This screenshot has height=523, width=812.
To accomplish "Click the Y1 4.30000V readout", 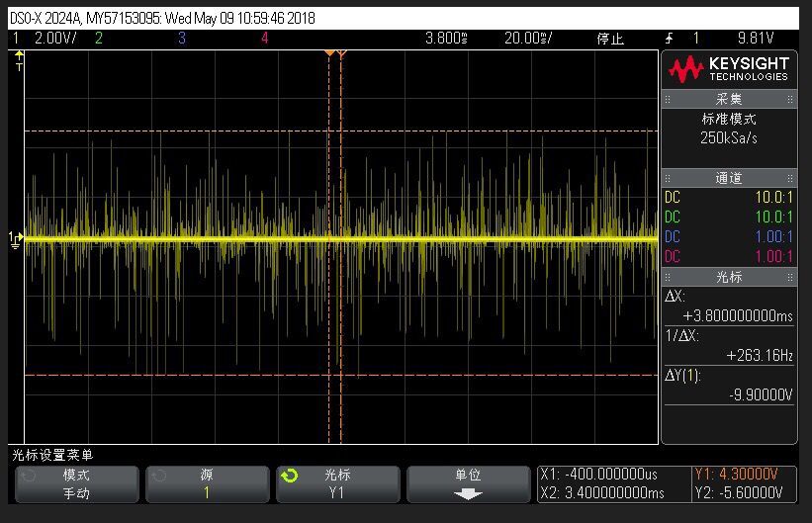I will pyautogui.click(x=736, y=475).
